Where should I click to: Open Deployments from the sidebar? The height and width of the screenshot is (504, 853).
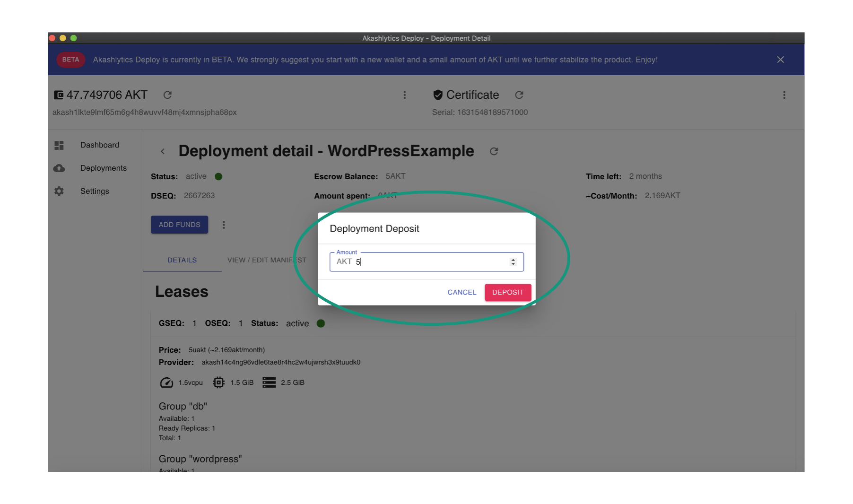104,168
